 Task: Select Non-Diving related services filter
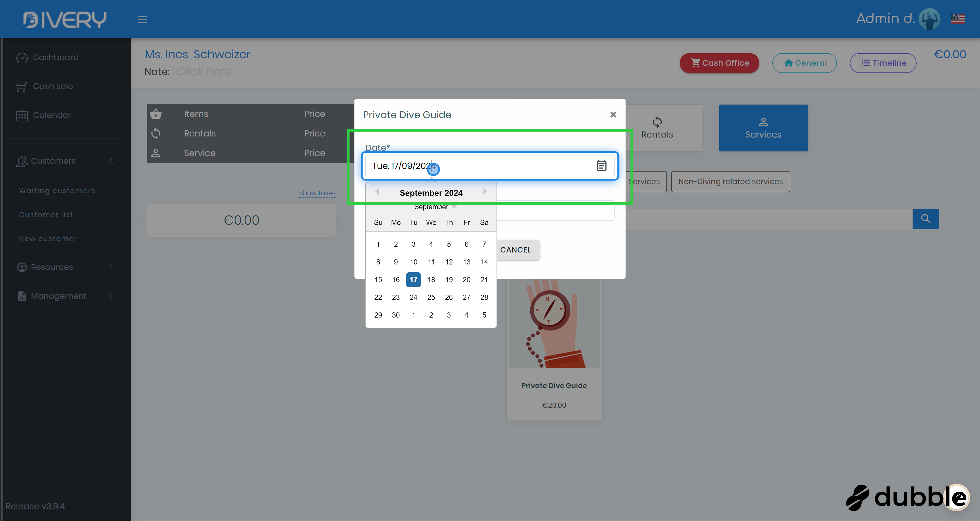click(x=730, y=182)
